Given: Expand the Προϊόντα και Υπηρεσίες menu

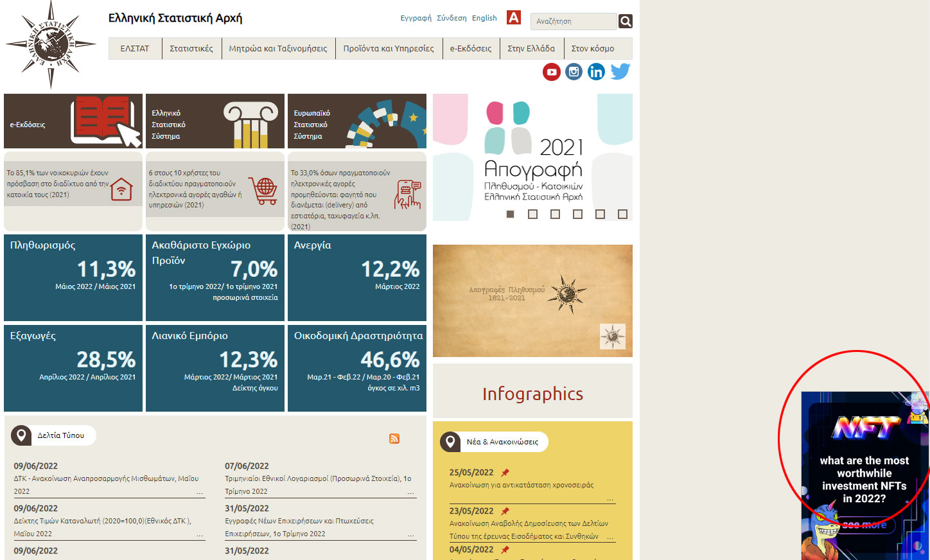Looking at the screenshot, I should 389,48.
